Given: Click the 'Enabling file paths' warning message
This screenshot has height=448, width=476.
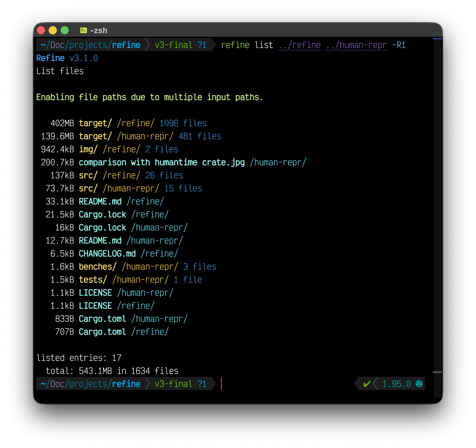Looking at the screenshot, I should [x=150, y=97].
